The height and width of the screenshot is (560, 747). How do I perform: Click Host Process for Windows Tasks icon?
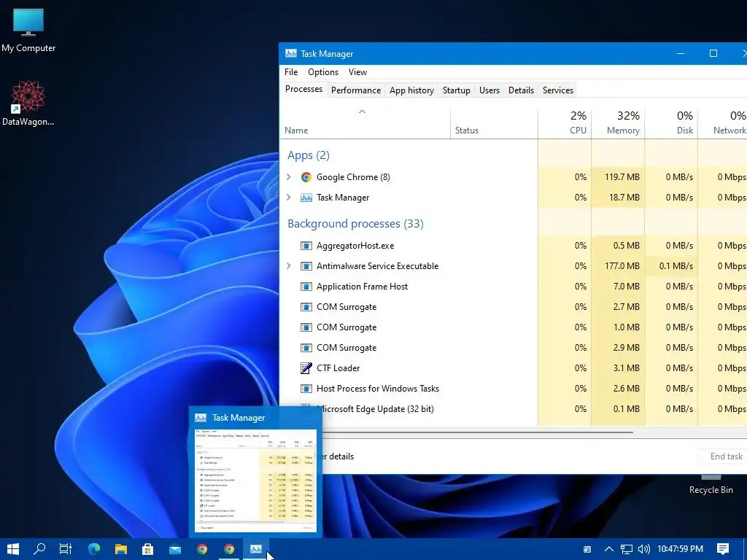click(x=306, y=389)
